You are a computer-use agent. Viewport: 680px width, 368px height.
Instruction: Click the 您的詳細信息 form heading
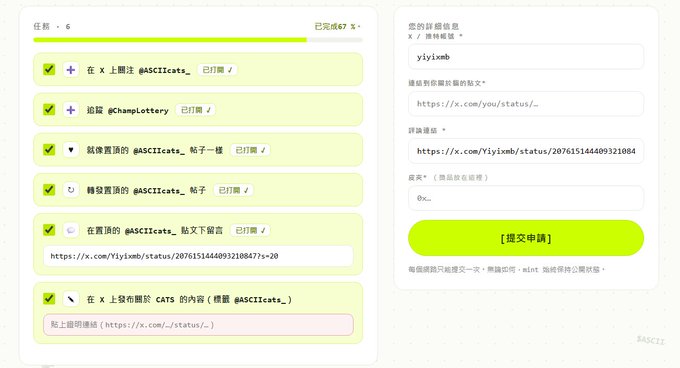click(433, 26)
